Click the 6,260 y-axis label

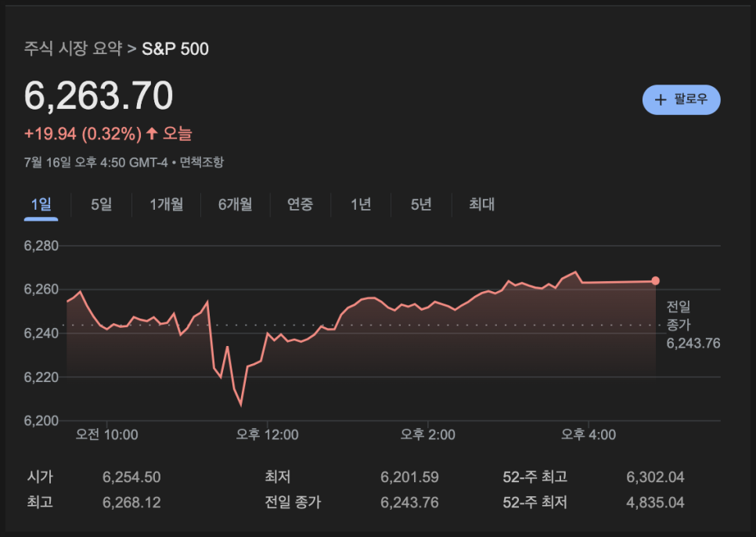tap(41, 289)
